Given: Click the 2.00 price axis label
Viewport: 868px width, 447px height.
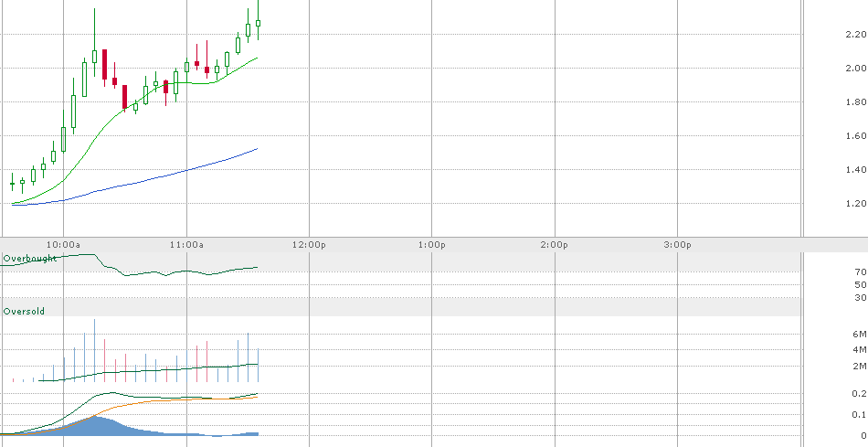Looking at the screenshot, I should click(856, 69).
